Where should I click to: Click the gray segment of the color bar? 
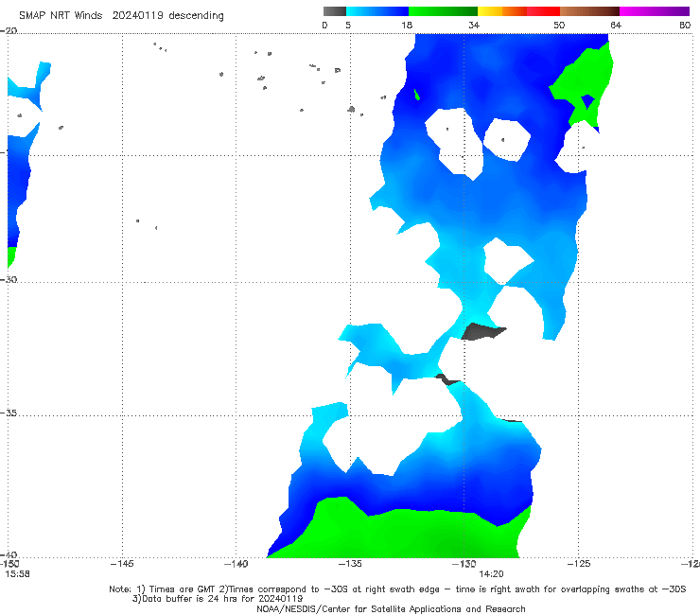[x=334, y=11]
